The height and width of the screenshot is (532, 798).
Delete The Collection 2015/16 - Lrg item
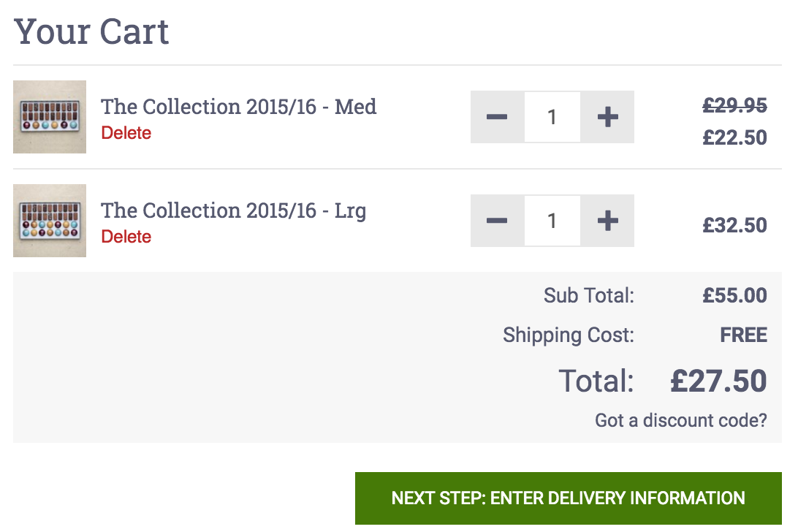[126, 237]
